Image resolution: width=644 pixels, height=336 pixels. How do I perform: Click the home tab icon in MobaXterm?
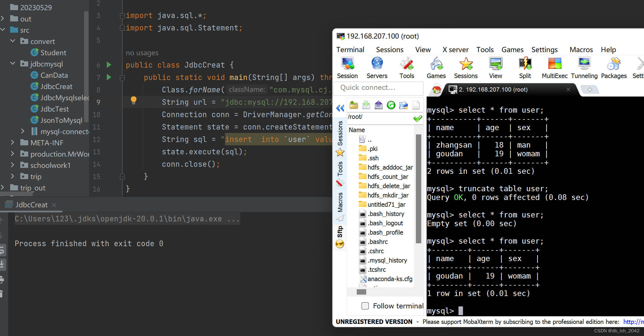436,90
